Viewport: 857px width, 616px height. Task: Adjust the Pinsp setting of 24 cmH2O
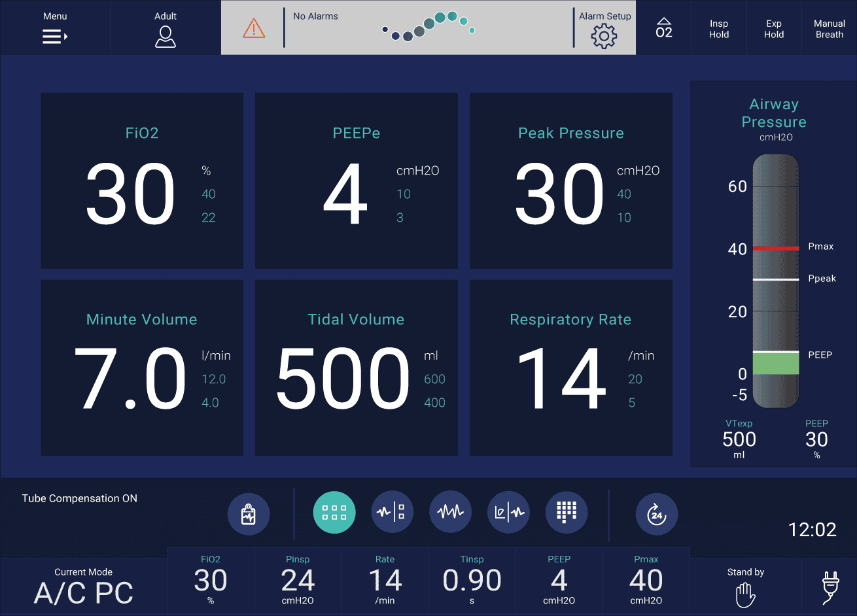click(298, 581)
